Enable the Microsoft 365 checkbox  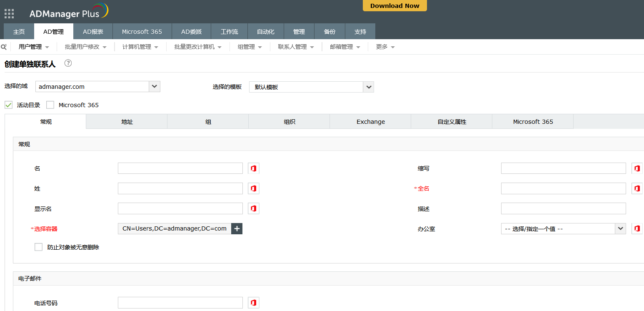(x=50, y=105)
